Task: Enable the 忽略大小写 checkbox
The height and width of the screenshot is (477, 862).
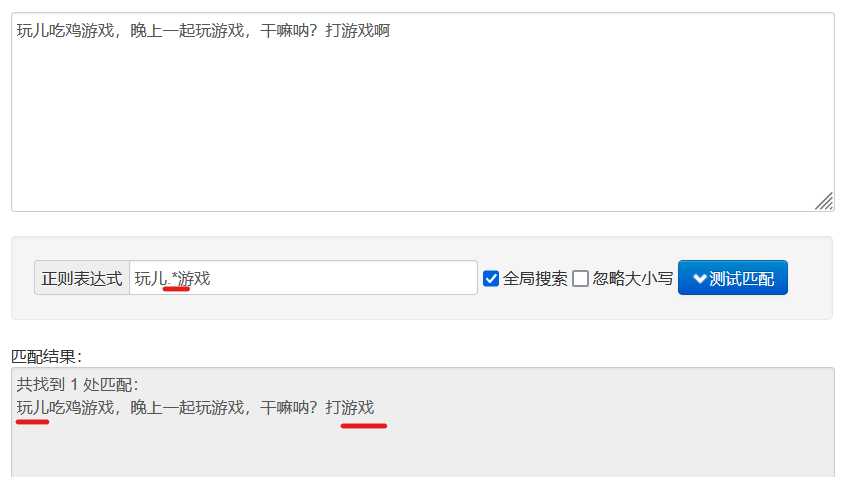Action: (x=581, y=279)
